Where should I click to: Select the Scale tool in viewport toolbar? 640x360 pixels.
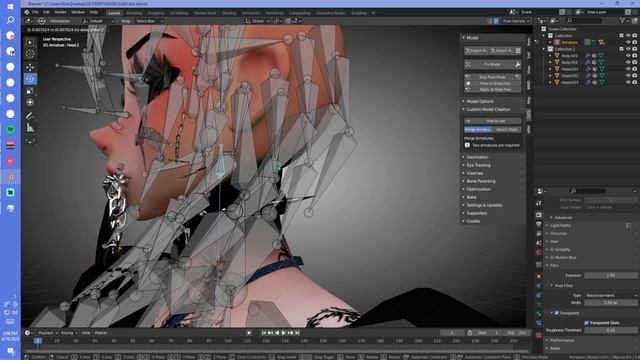pyautogui.click(x=30, y=91)
